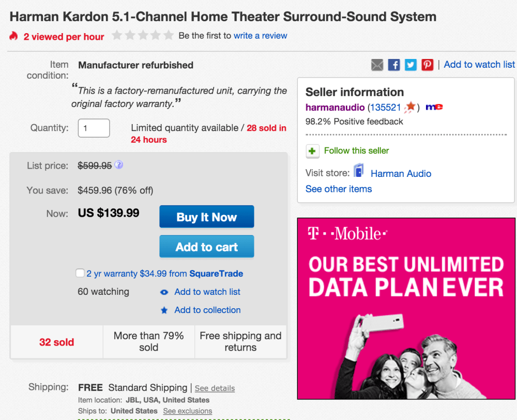Click the seller's me badge icon
The image size is (517, 420).
434,107
